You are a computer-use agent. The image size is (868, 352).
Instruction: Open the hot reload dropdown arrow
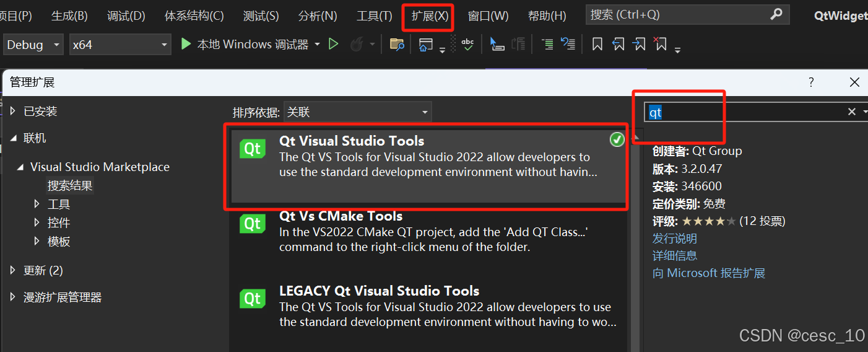coord(372,44)
